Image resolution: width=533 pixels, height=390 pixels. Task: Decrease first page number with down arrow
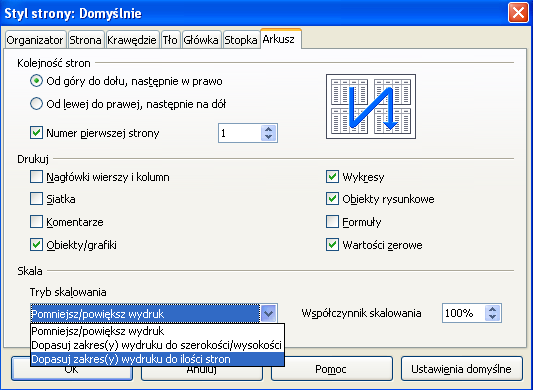[269, 137]
